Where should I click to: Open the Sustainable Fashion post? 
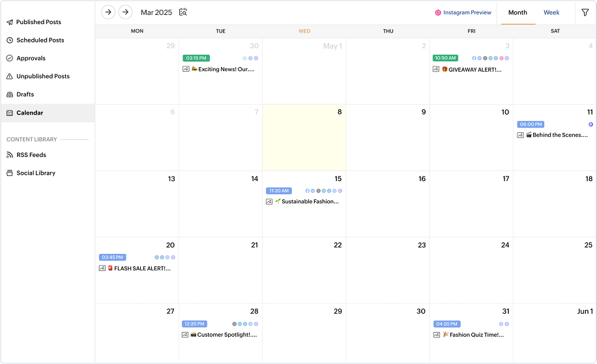307,202
